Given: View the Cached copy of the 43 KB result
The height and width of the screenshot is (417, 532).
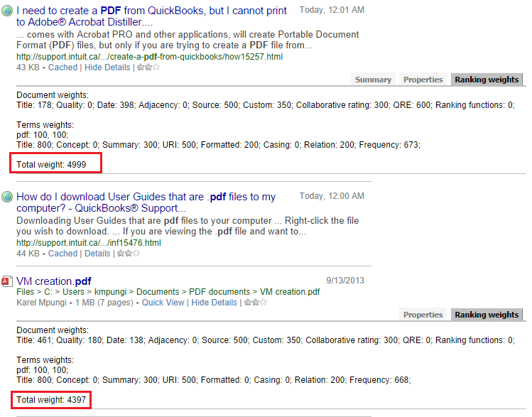Looking at the screenshot, I should 63,67.
